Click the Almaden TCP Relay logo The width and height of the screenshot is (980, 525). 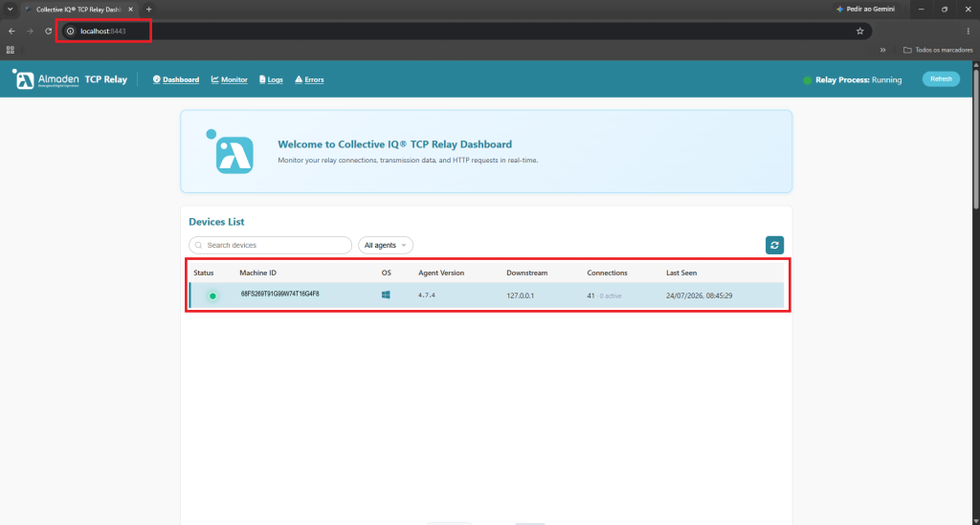[70, 79]
